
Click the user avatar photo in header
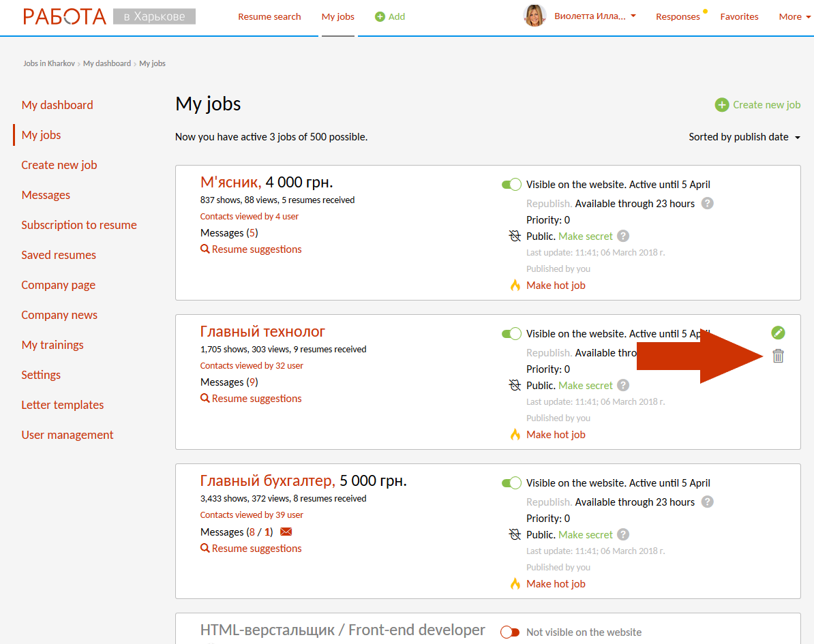[534, 16]
